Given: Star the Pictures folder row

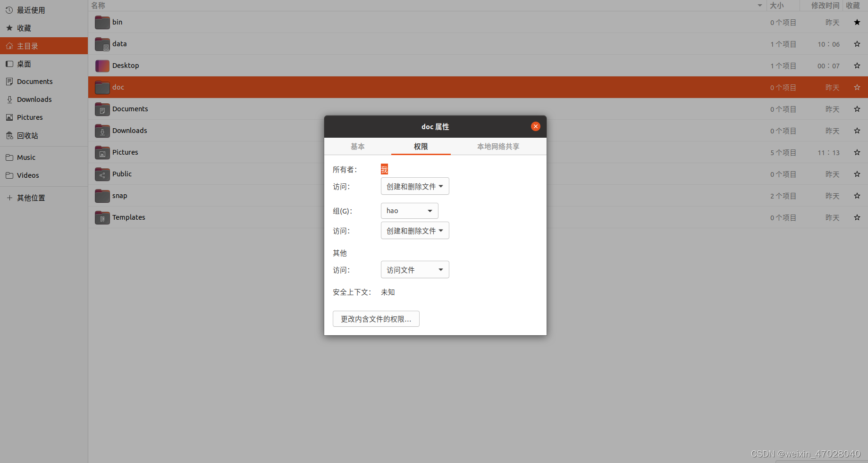Looking at the screenshot, I should click(x=857, y=152).
